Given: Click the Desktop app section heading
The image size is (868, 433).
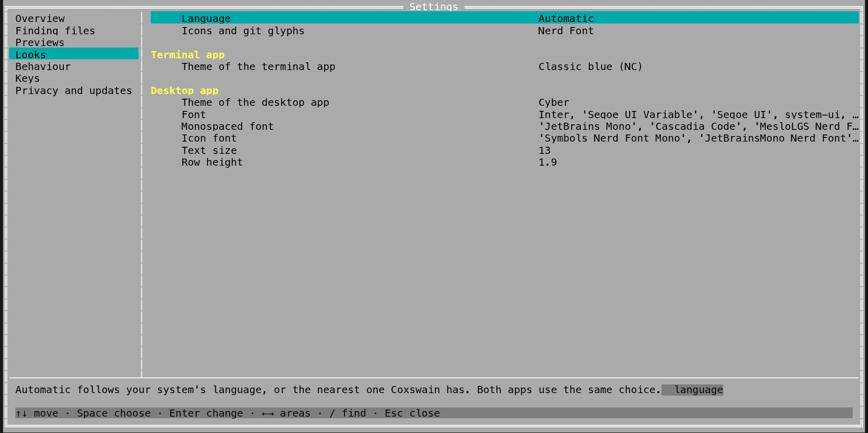Looking at the screenshot, I should click(x=185, y=90).
